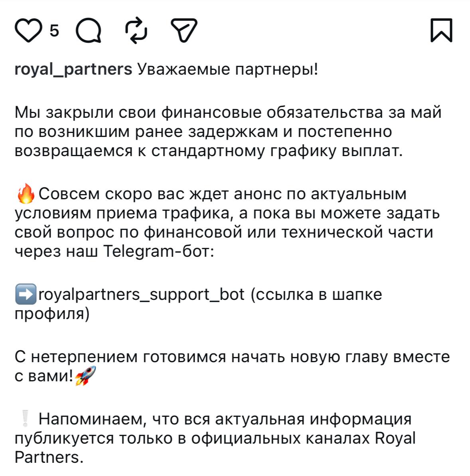This screenshot has width=470, height=476.
Task: Click the paragraph starting 'Мы закрыли свои'
Action: [x=228, y=131]
